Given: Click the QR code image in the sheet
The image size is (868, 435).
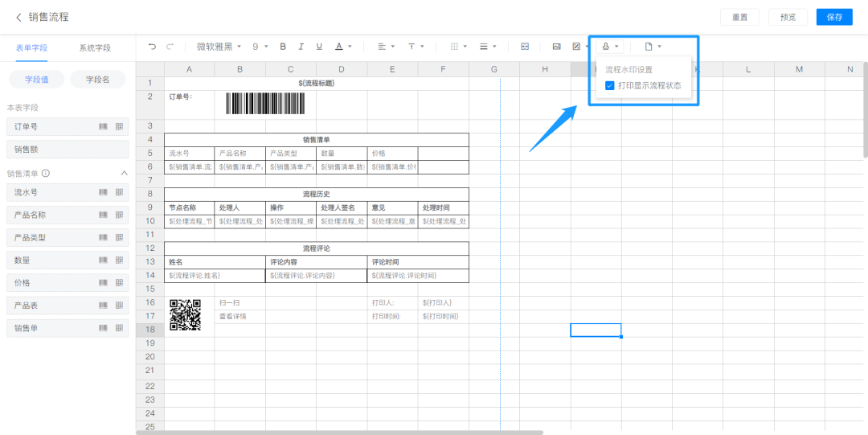Looking at the screenshot, I should coord(185,314).
